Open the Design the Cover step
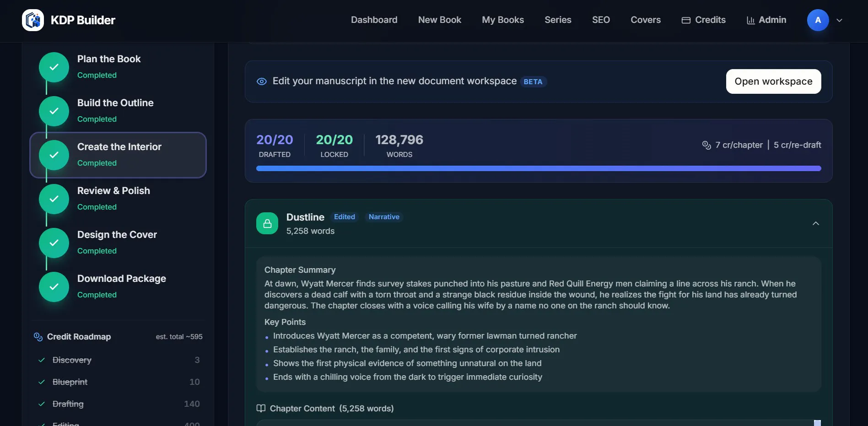The image size is (868, 426). [118, 243]
